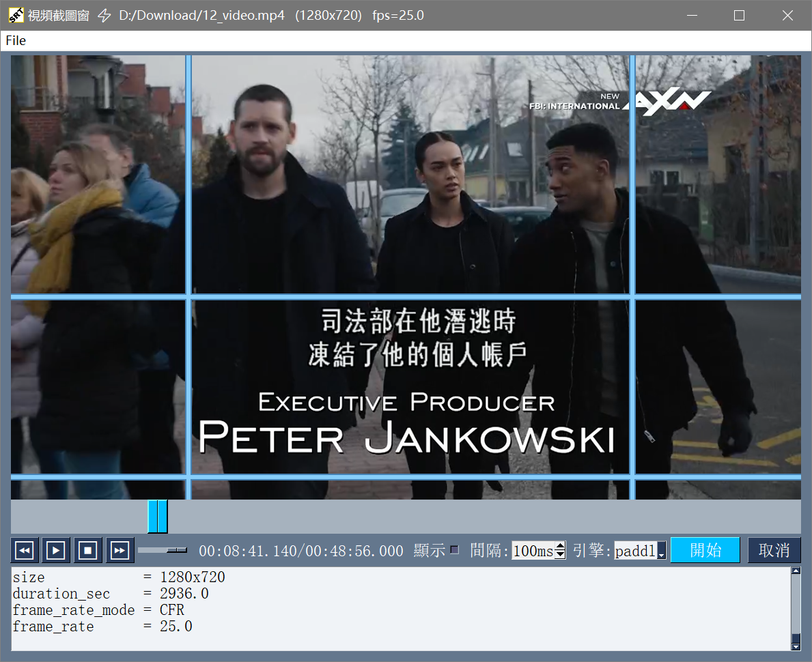Image resolution: width=812 pixels, height=662 pixels.
Task: Click the lightning bolt icon in title
Action: point(104,16)
